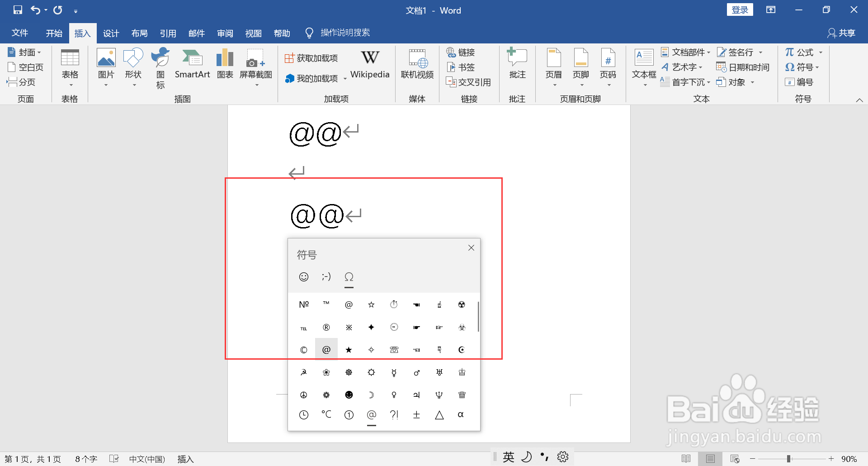The image size is (868, 466).
Task: Switch to the 视图 ribbon tab
Action: tap(253, 33)
